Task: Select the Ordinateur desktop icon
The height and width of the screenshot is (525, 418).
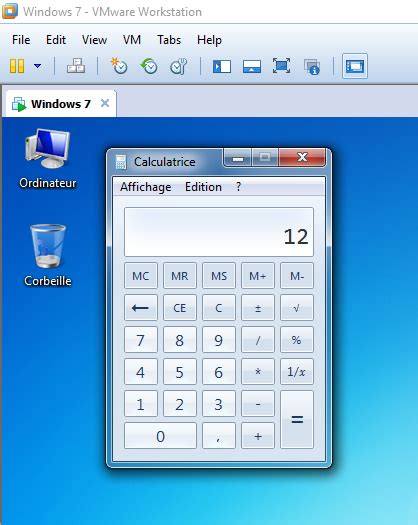Action: click(x=48, y=159)
